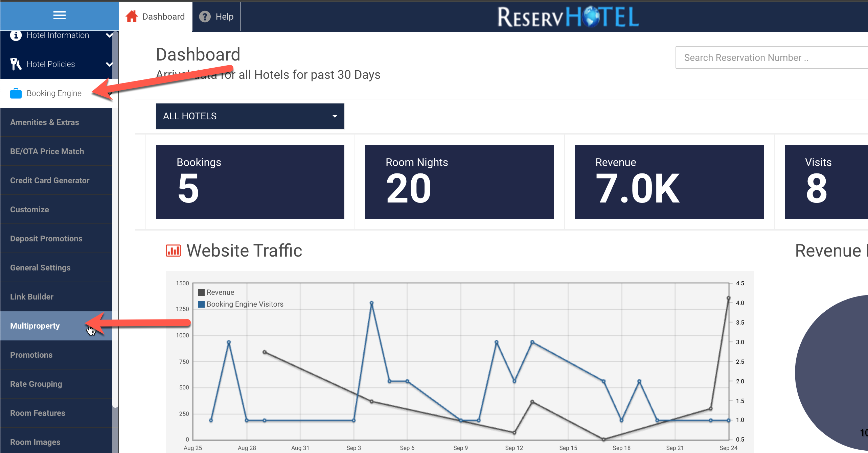868x453 pixels.
Task: Click the Help question mark icon
Action: click(x=205, y=17)
